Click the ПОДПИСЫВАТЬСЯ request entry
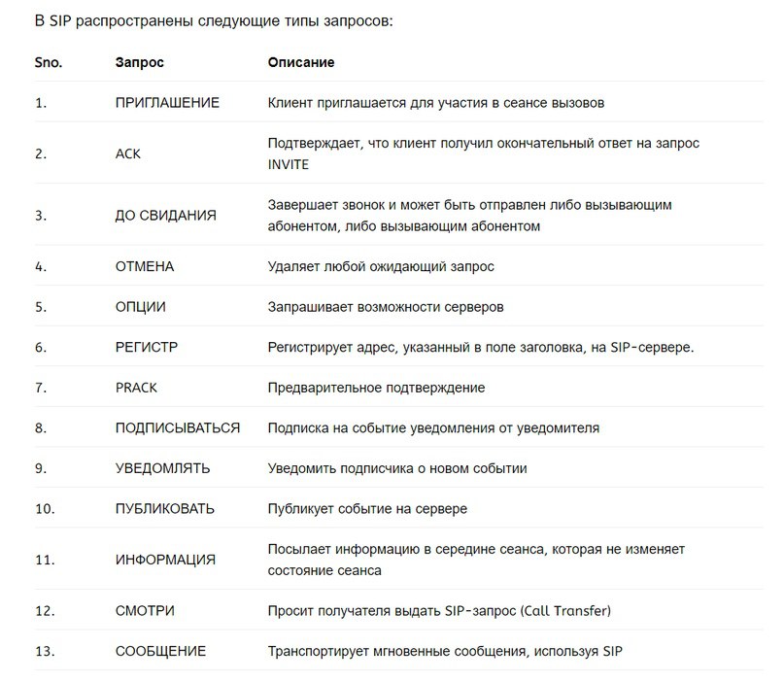Screen dimensions: 784x681 pos(178,427)
